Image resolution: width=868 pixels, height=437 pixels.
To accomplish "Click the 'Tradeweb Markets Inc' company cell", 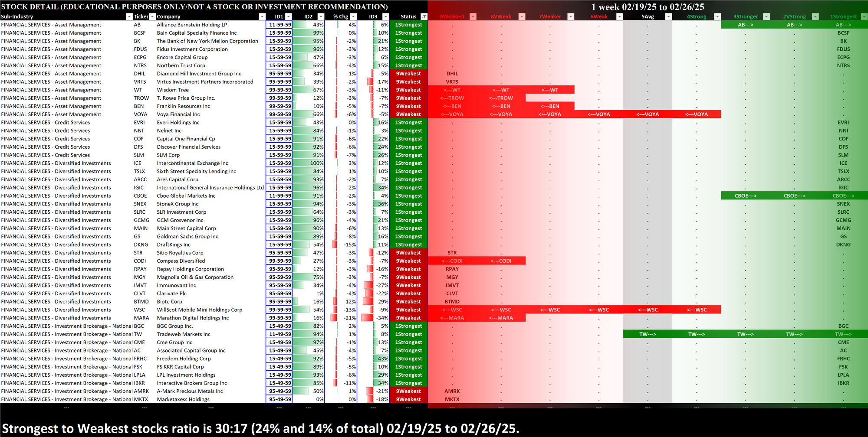I will 210,334.
